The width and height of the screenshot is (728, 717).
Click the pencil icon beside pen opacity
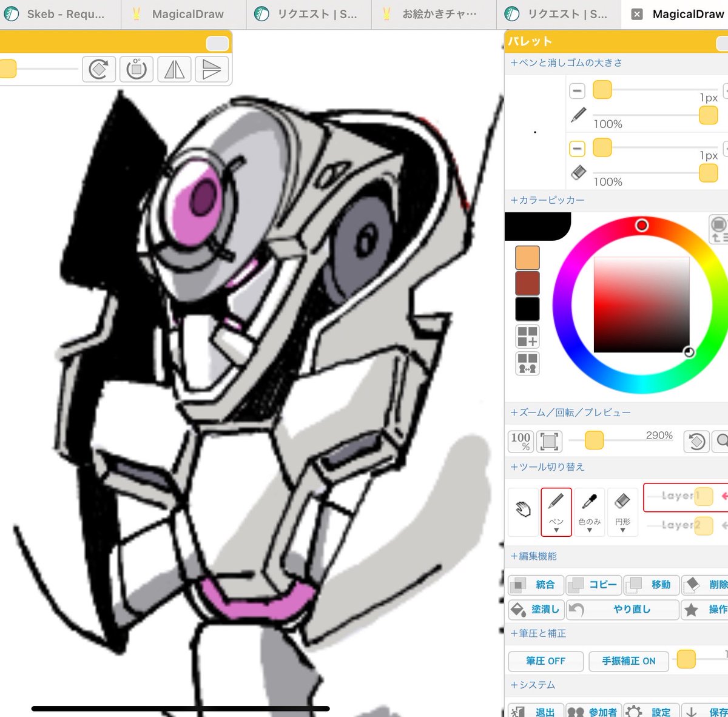pos(578,115)
